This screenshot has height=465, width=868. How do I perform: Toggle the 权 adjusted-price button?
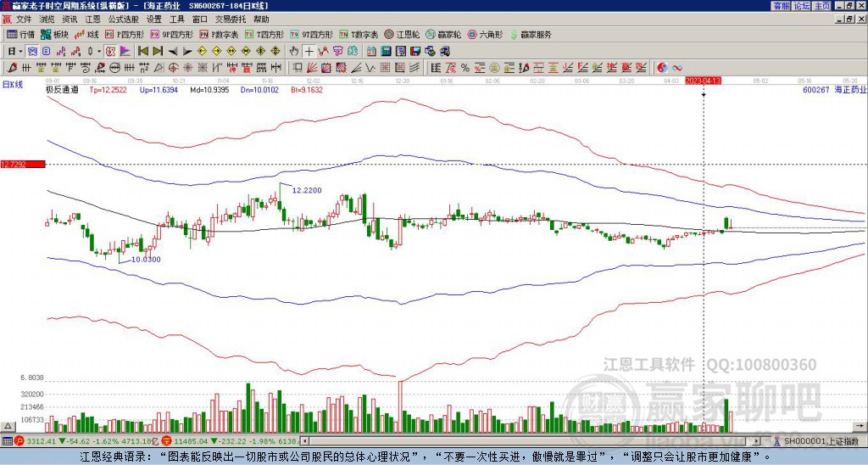(110, 52)
